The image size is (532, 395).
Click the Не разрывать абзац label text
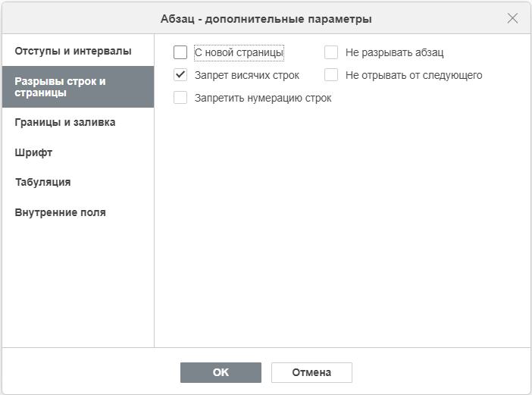[395, 52]
